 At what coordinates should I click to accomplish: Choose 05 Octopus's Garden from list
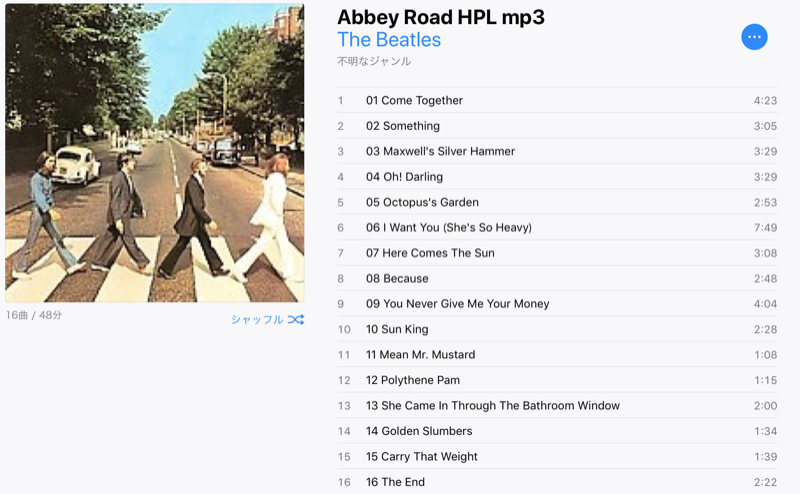tap(557, 202)
